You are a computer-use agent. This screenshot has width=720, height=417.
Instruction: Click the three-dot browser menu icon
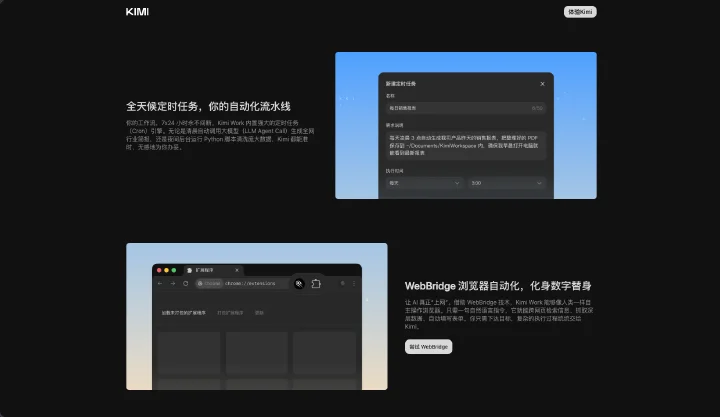coord(354,284)
